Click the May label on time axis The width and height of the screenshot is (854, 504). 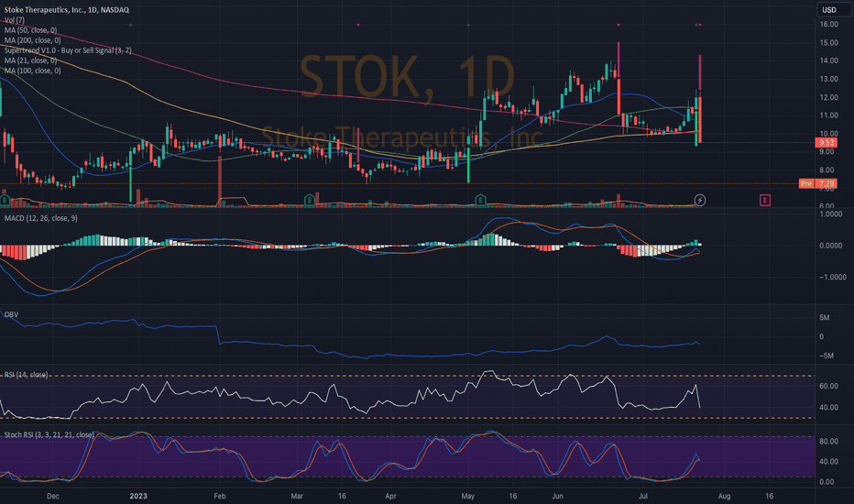tap(468, 497)
